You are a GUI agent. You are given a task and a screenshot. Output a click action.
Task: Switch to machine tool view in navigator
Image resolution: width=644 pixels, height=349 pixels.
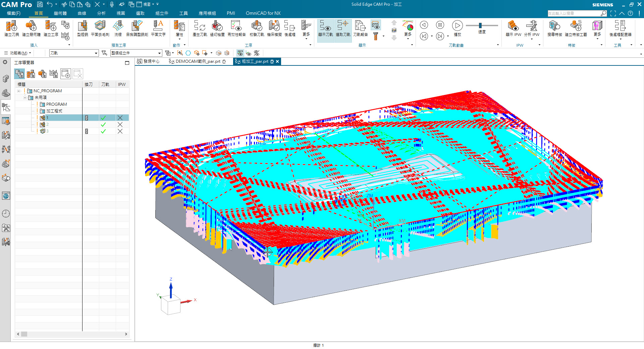tap(31, 74)
